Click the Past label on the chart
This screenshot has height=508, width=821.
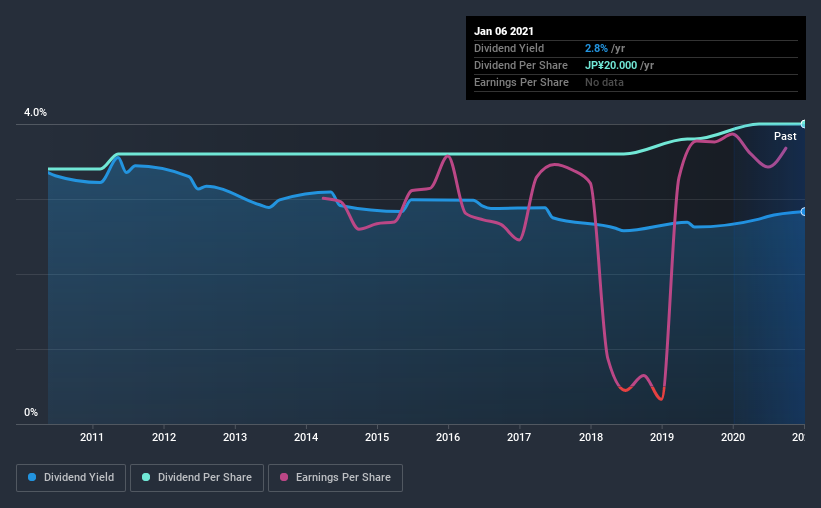coord(785,136)
